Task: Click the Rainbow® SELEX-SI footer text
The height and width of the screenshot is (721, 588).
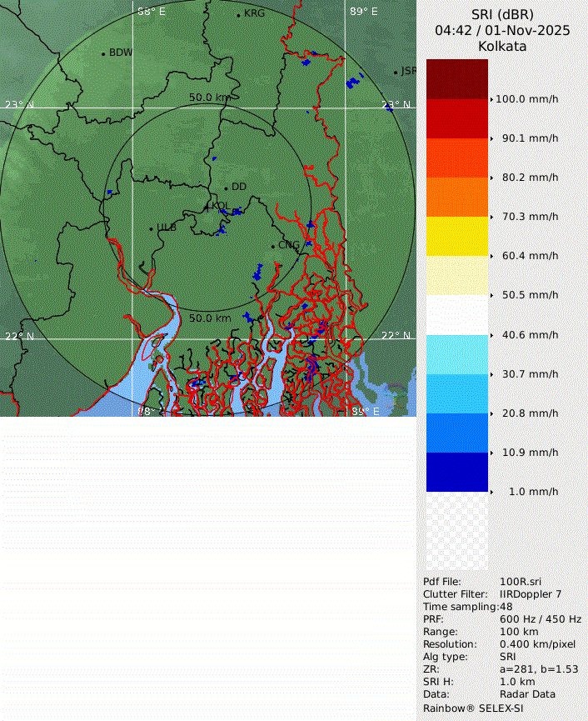Action: (473, 708)
